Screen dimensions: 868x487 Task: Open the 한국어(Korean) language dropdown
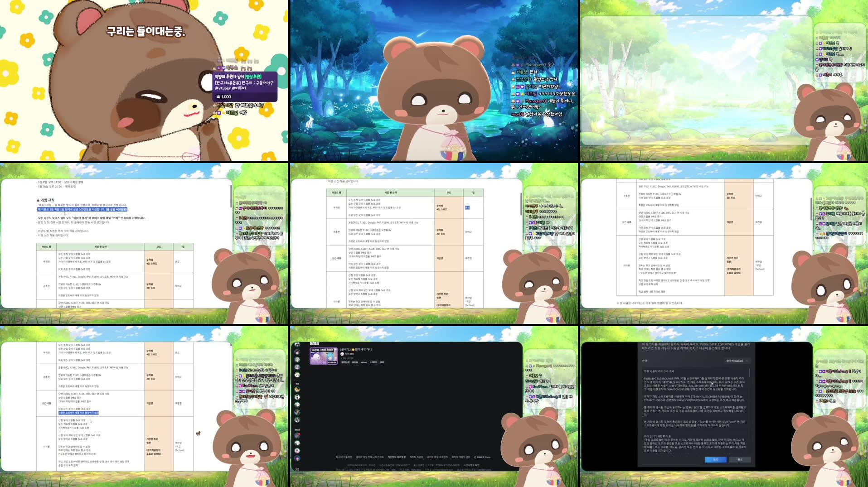[x=738, y=361]
